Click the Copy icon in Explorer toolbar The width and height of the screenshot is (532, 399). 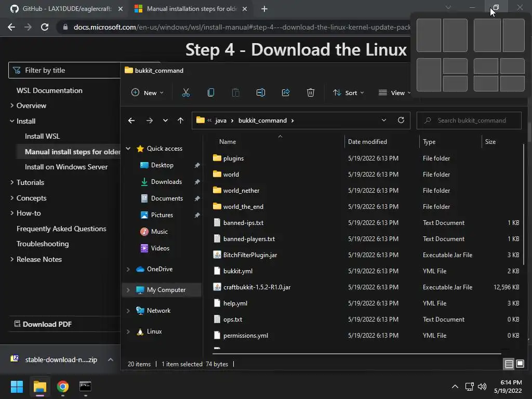[211, 92]
